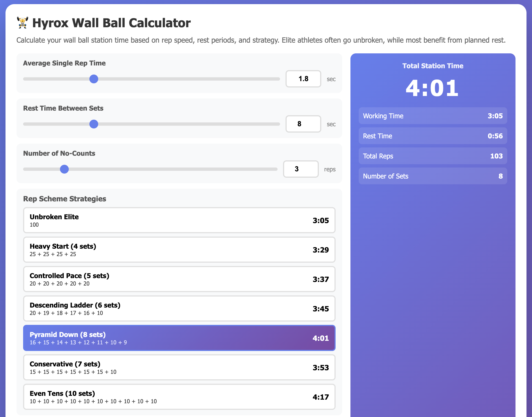Choose the Conservative (7 sets) rep scheme
This screenshot has width=532, height=417.
pyautogui.click(x=179, y=367)
